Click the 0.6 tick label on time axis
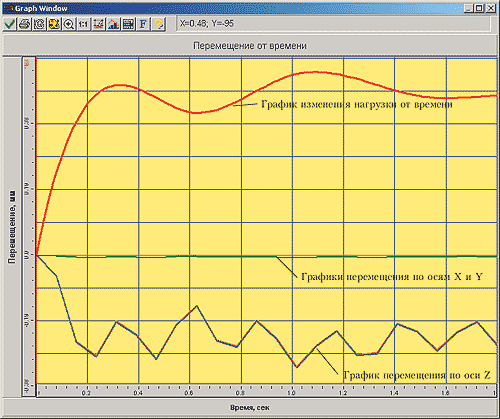Screen dimensions: 500x419 (189, 393)
